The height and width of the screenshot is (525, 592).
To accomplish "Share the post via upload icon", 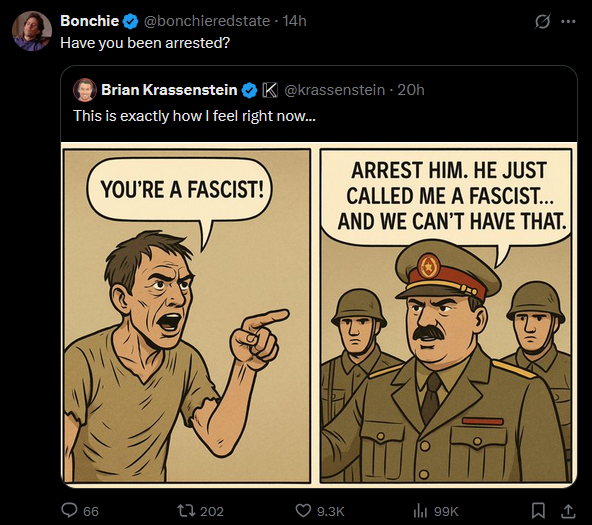I will (567, 511).
